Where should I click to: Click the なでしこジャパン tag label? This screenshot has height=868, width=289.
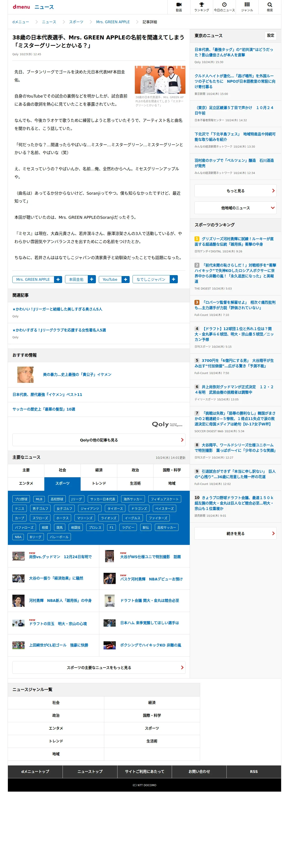click(x=151, y=279)
